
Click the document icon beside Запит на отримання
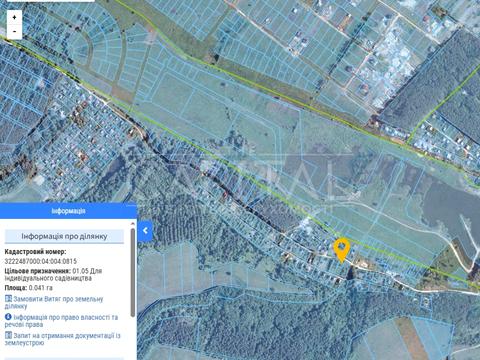click(8, 335)
